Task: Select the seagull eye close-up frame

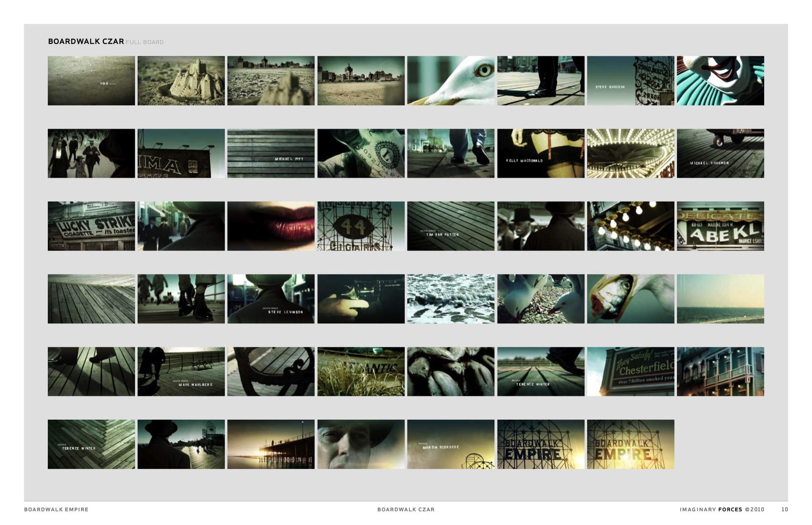Action: pyautogui.click(x=450, y=80)
